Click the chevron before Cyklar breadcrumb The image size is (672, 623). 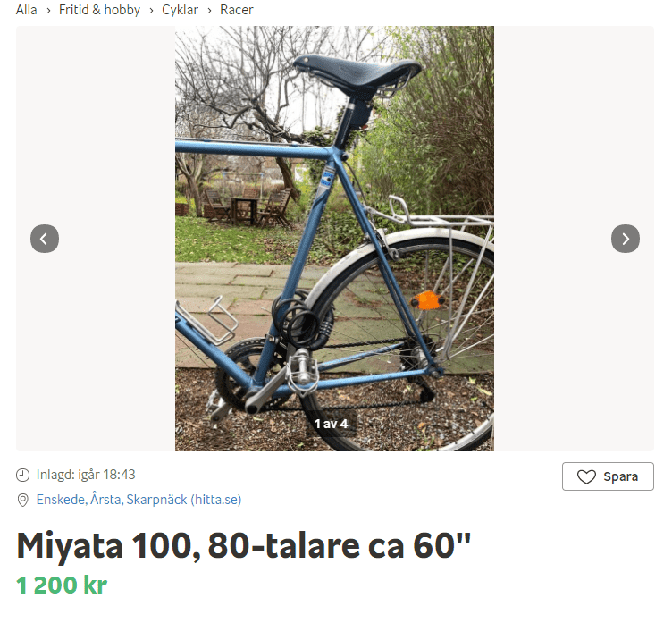tap(151, 11)
